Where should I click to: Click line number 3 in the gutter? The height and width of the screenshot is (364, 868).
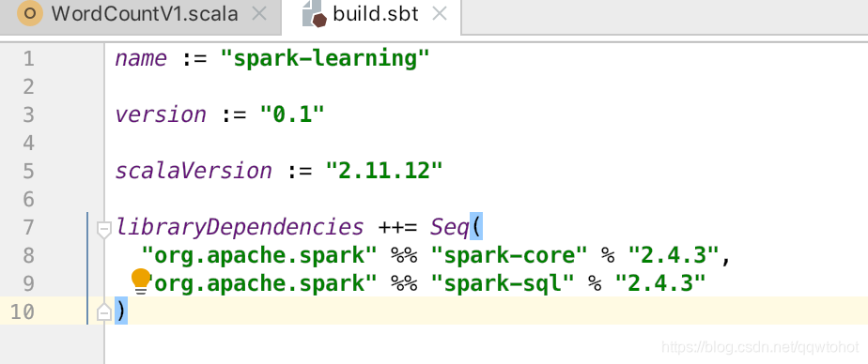coord(28,115)
